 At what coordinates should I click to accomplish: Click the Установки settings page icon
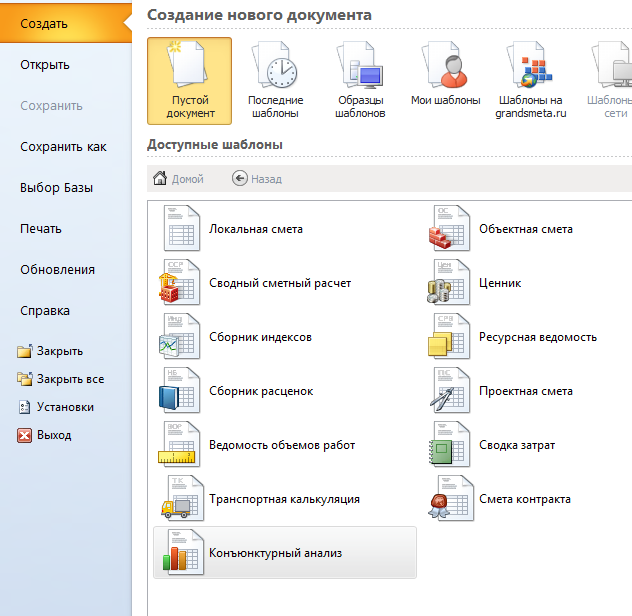tap(25, 407)
